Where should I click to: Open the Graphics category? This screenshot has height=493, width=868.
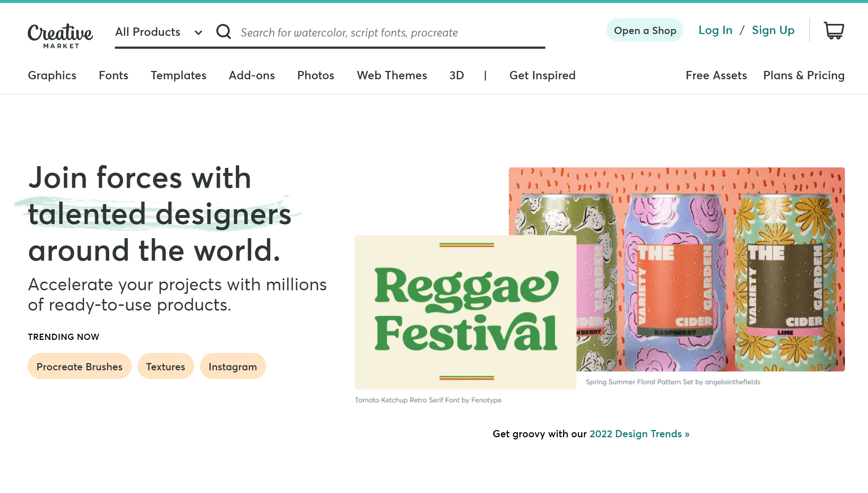52,76
